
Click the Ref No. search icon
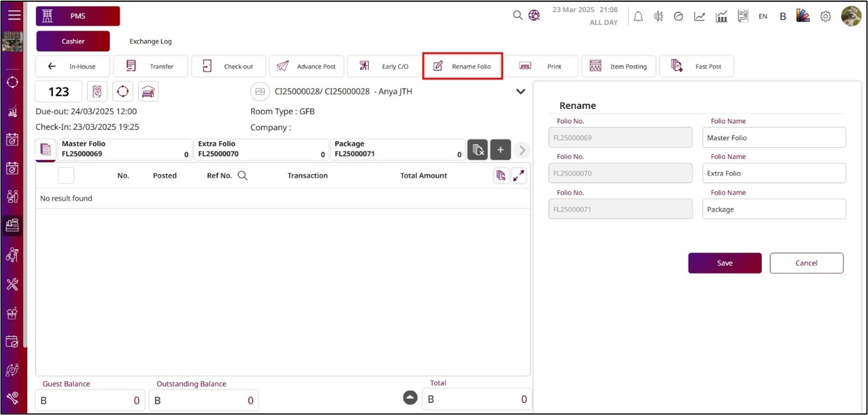click(242, 176)
